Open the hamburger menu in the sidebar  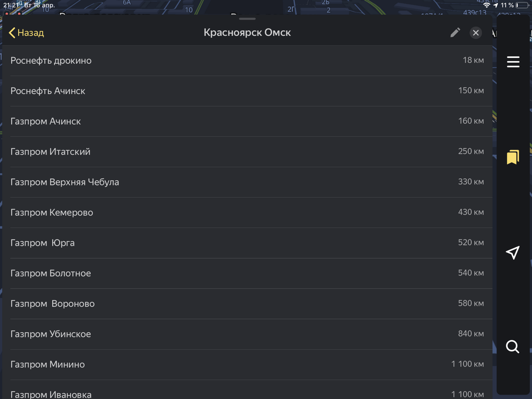click(513, 62)
